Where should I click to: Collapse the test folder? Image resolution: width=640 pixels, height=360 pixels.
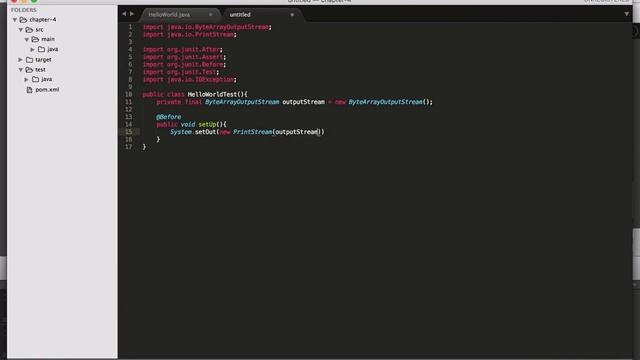click(x=20, y=70)
